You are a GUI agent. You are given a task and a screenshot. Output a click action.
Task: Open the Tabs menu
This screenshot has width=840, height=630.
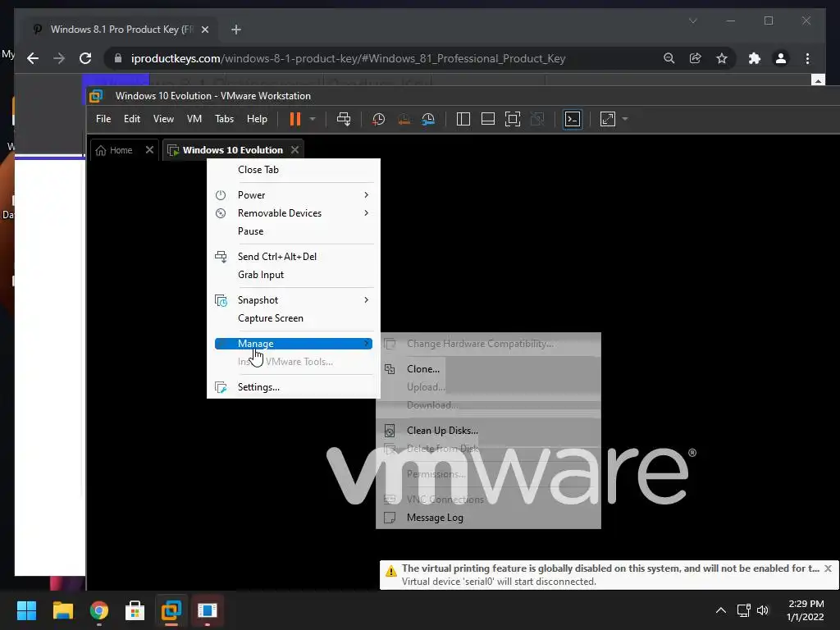click(224, 119)
